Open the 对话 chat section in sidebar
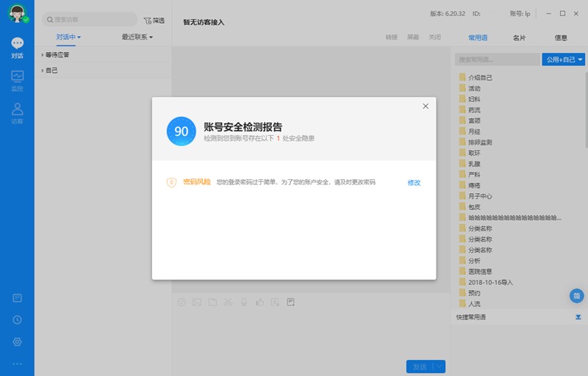Image resolution: width=588 pixels, height=376 pixels. (x=17, y=48)
